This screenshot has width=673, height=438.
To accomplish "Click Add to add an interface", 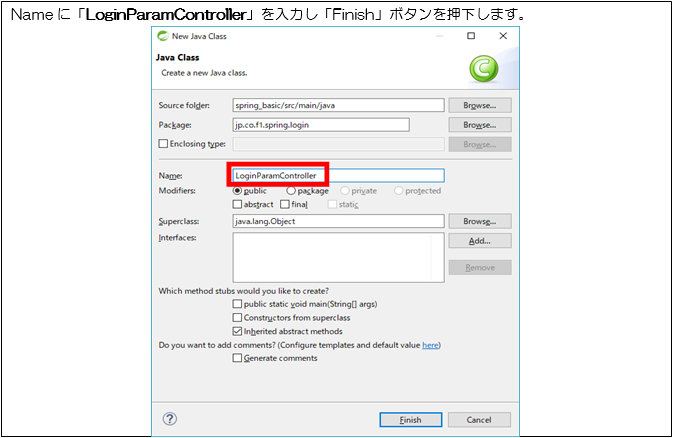I will click(479, 241).
